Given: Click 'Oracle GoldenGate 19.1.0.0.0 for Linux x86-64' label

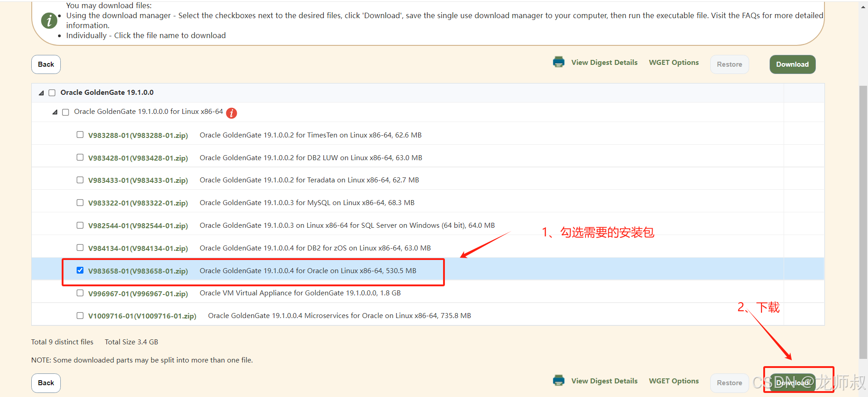Looking at the screenshot, I should [148, 112].
